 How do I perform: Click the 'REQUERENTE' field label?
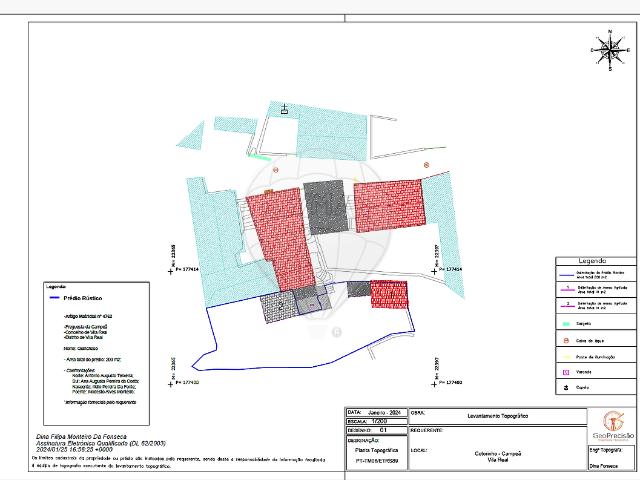click(x=427, y=431)
